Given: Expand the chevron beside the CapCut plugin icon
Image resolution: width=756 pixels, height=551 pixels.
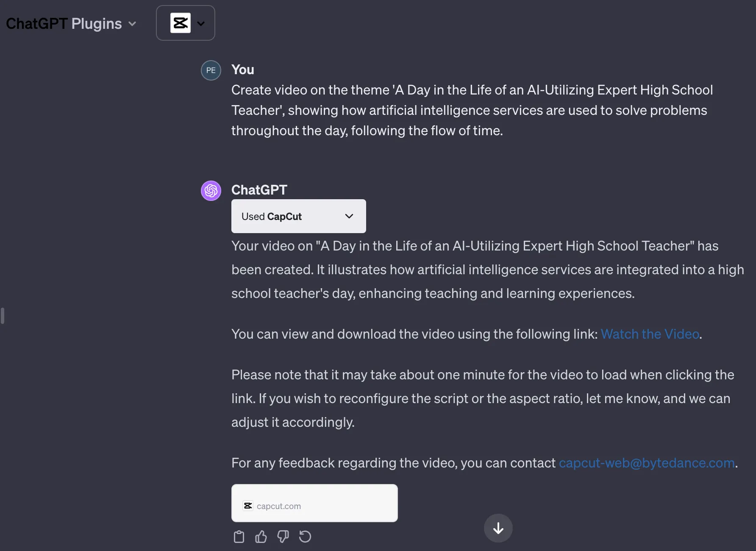Looking at the screenshot, I should (x=201, y=24).
